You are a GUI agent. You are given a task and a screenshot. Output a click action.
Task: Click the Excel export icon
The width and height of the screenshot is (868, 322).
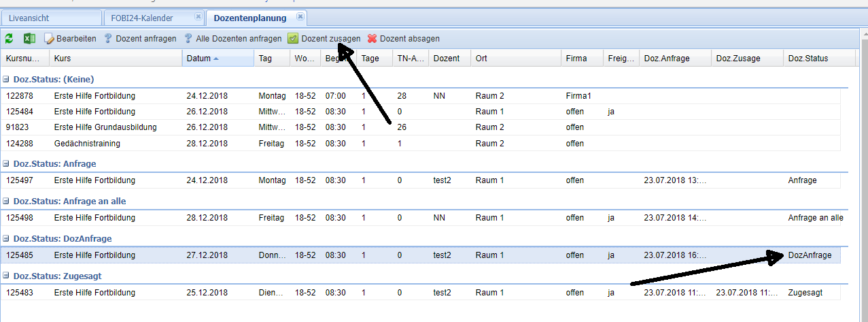tap(29, 39)
